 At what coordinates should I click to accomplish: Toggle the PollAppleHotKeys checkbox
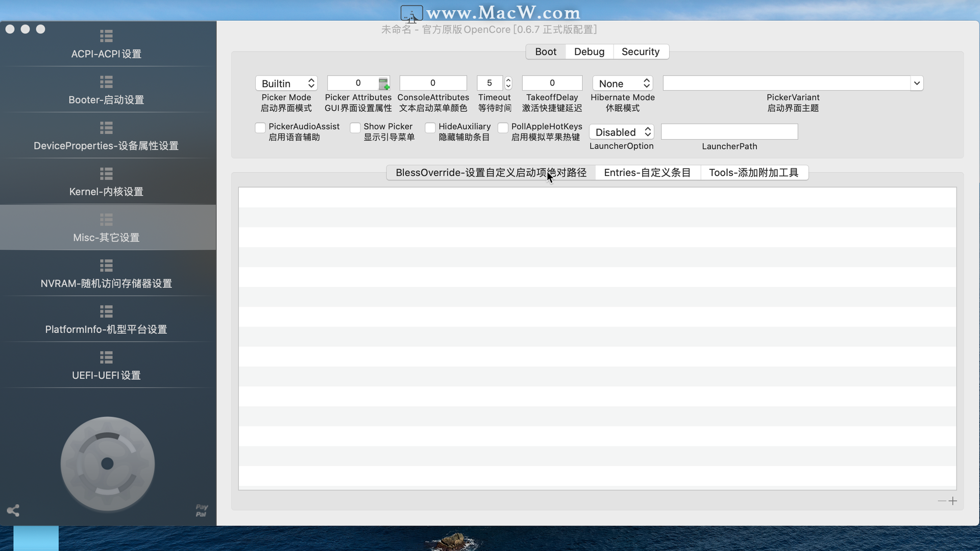click(x=503, y=127)
